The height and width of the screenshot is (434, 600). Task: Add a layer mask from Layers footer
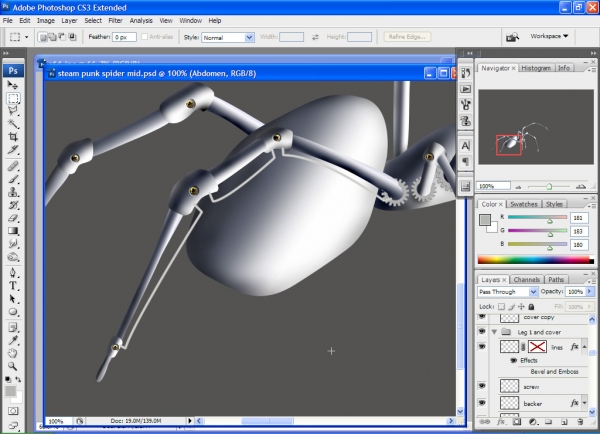click(x=517, y=421)
